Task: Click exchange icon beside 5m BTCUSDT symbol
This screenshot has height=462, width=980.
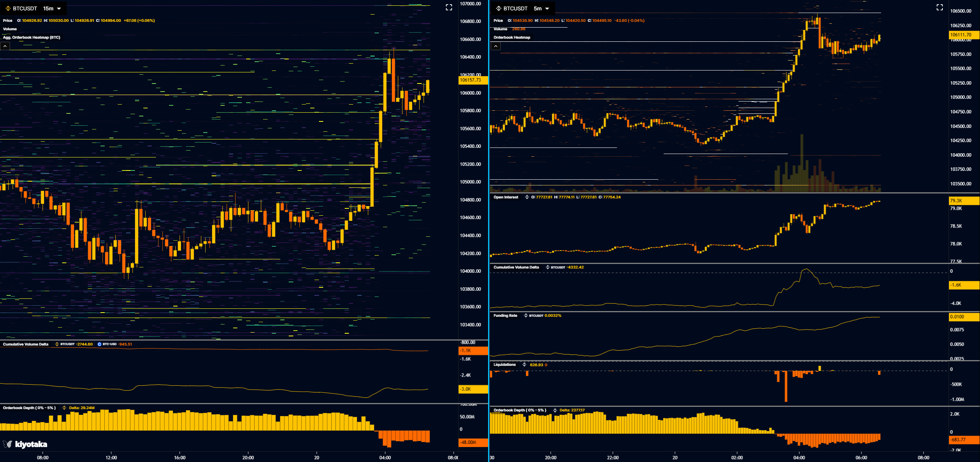Action: click(x=498, y=8)
